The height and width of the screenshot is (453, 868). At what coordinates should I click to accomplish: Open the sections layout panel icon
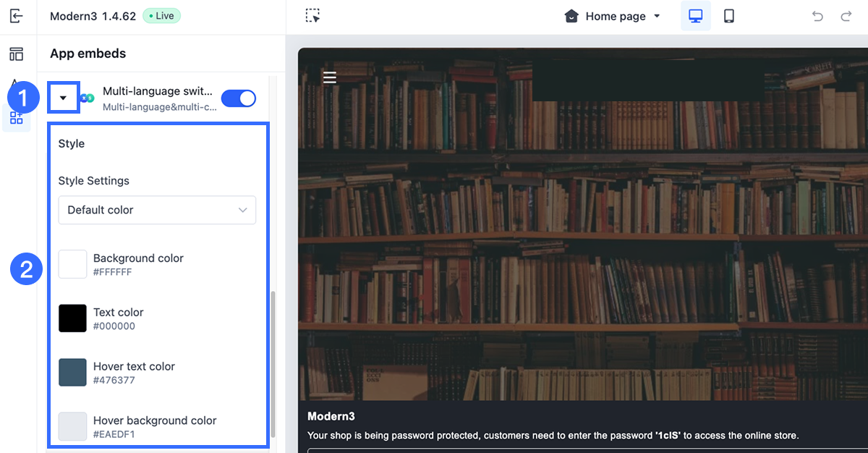(x=16, y=54)
